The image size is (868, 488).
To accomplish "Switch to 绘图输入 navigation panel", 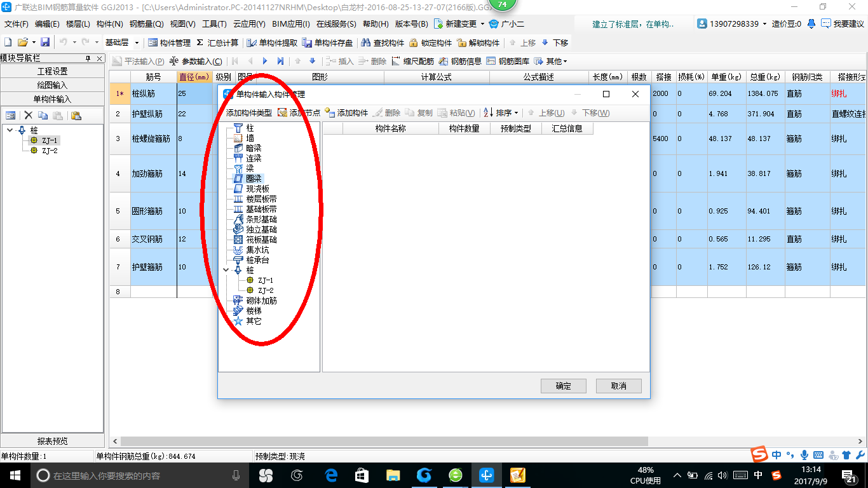I will click(x=53, y=85).
